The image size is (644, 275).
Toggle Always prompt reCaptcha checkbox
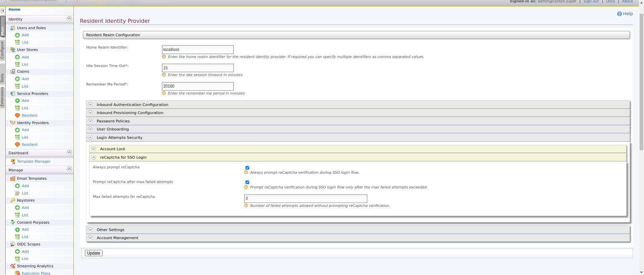[x=247, y=168]
